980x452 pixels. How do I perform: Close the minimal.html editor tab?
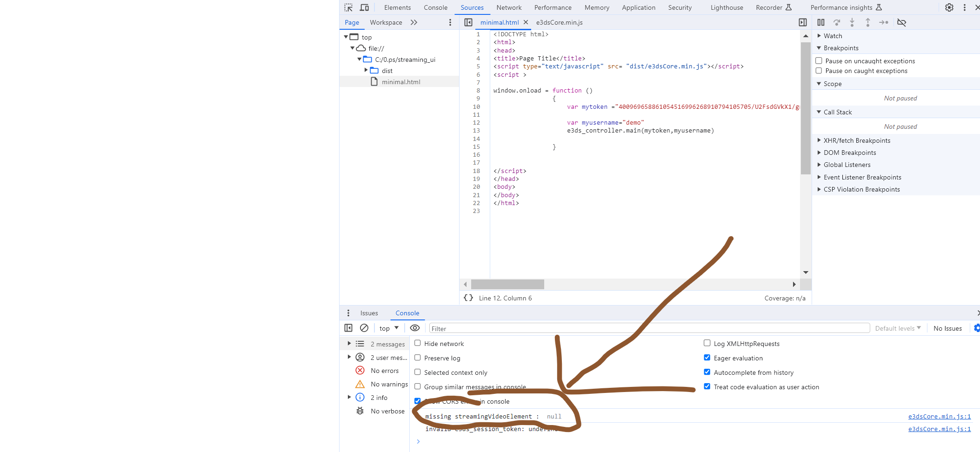(526, 22)
